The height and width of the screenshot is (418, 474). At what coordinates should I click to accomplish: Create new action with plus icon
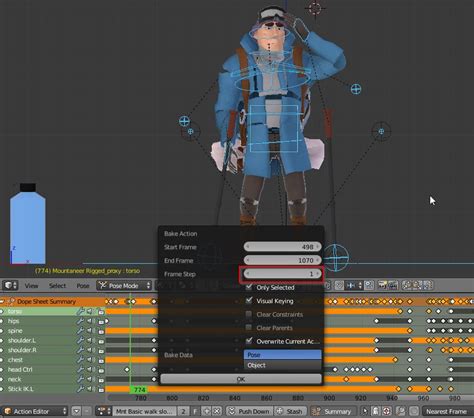click(x=206, y=411)
